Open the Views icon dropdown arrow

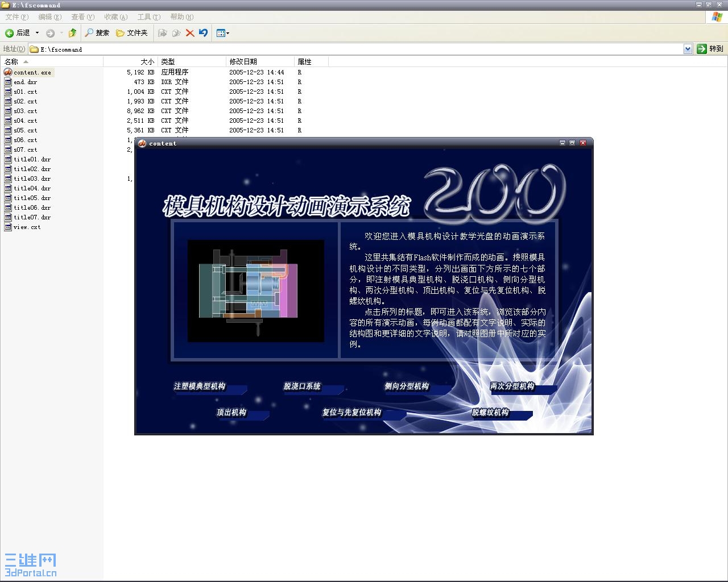[x=228, y=32]
